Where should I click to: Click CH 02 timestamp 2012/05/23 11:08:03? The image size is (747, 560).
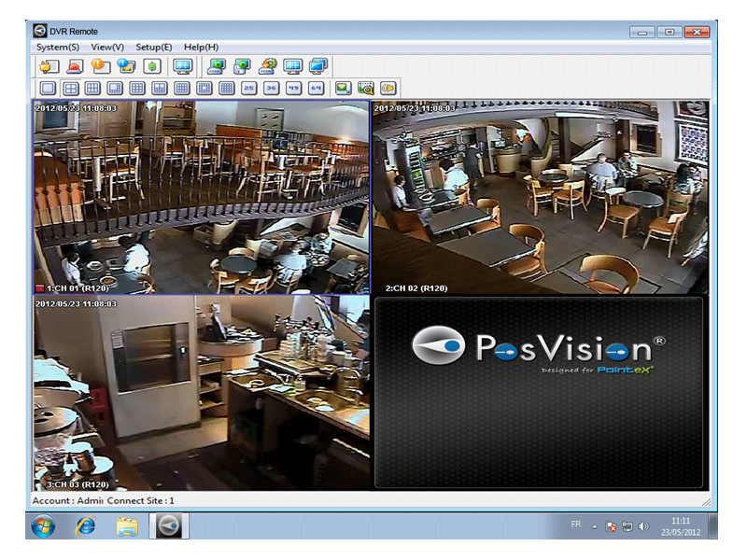pos(415,108)
